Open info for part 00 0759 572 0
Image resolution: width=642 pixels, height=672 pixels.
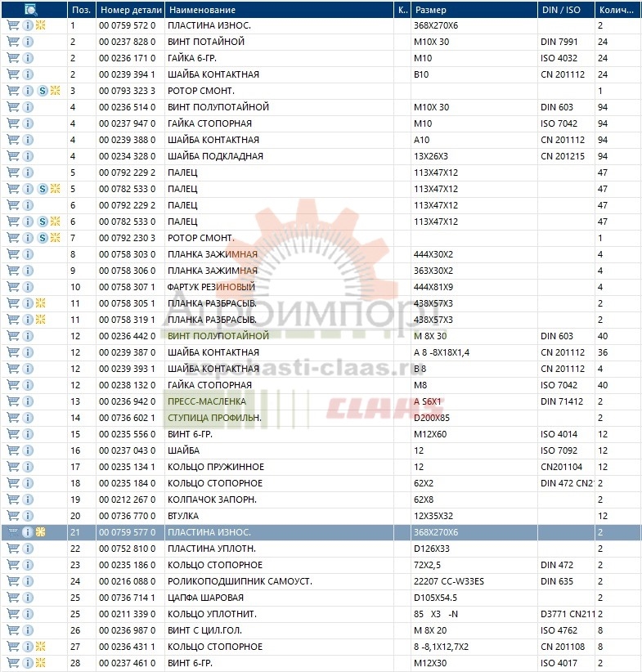(x=28, y=25)
